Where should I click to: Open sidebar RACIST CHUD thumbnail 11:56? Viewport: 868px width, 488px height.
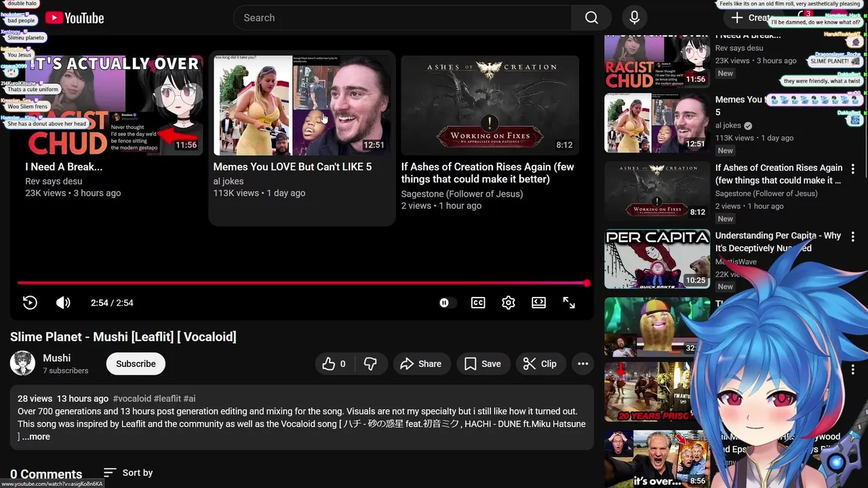tap(657, 61)
